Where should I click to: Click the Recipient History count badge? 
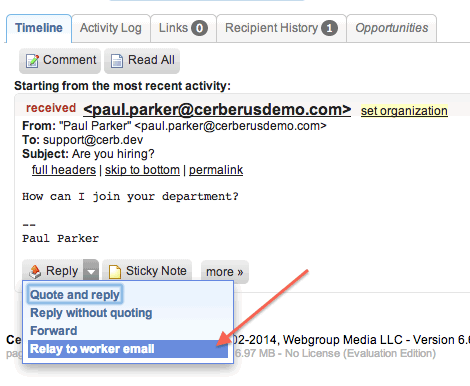(x=329, y=28)
